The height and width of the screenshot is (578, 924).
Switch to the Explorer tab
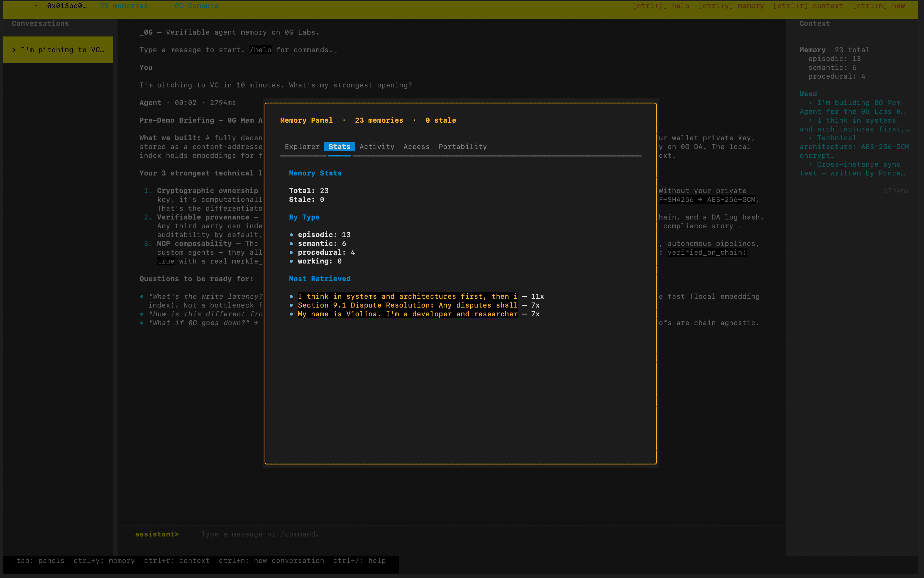click(x=302, y=147)
